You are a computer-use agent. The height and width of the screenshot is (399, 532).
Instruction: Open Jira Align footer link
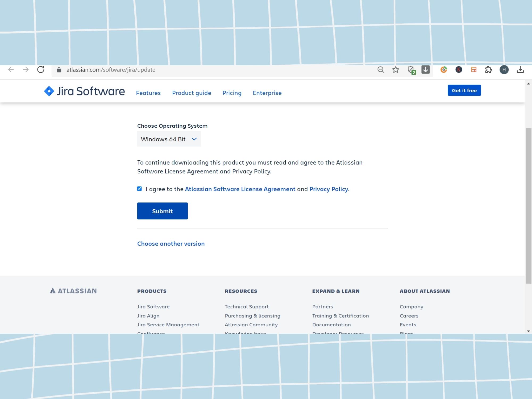[x=148, y=316]
